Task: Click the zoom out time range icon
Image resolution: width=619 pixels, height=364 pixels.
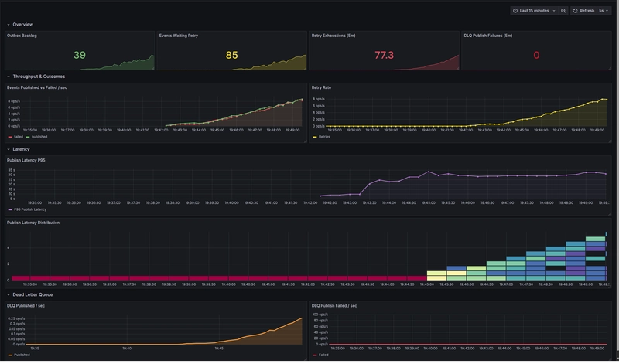Action: tap(563, 11)
